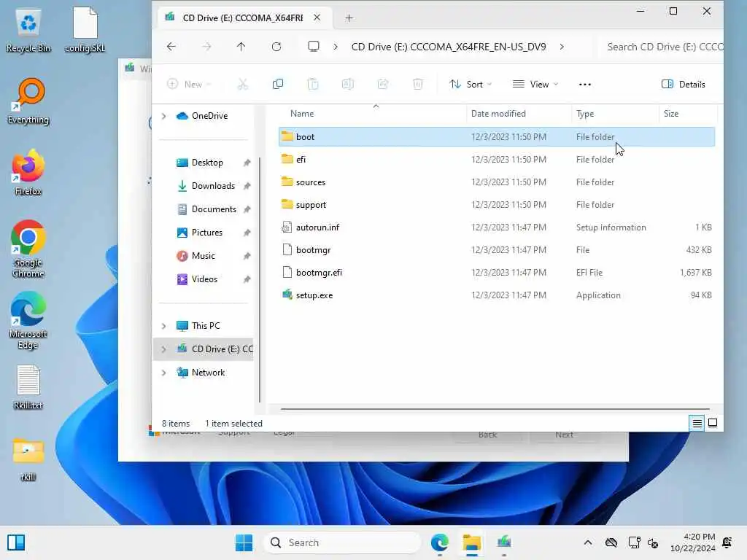Image resolution: width=747 pixels, height=560 pixels.
Task: Open the Widgets panel on taskbar
Action: [x=16, y=542]
